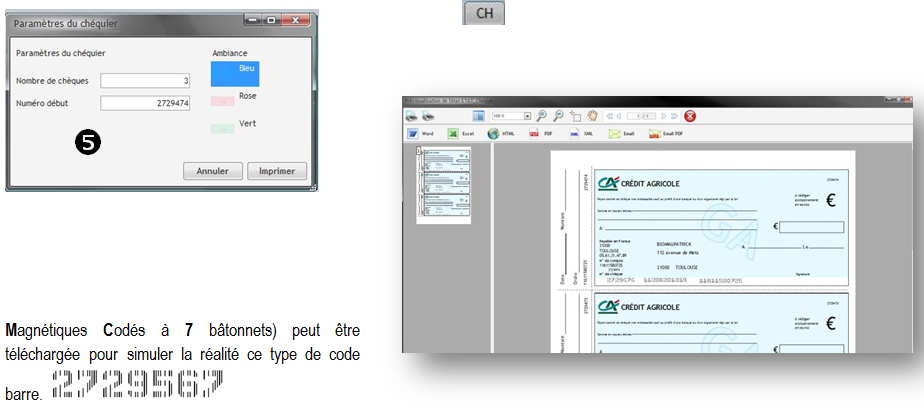924x414 pixels.
Task: Click the Nombre de chèques field
Action: pos(145,81)
